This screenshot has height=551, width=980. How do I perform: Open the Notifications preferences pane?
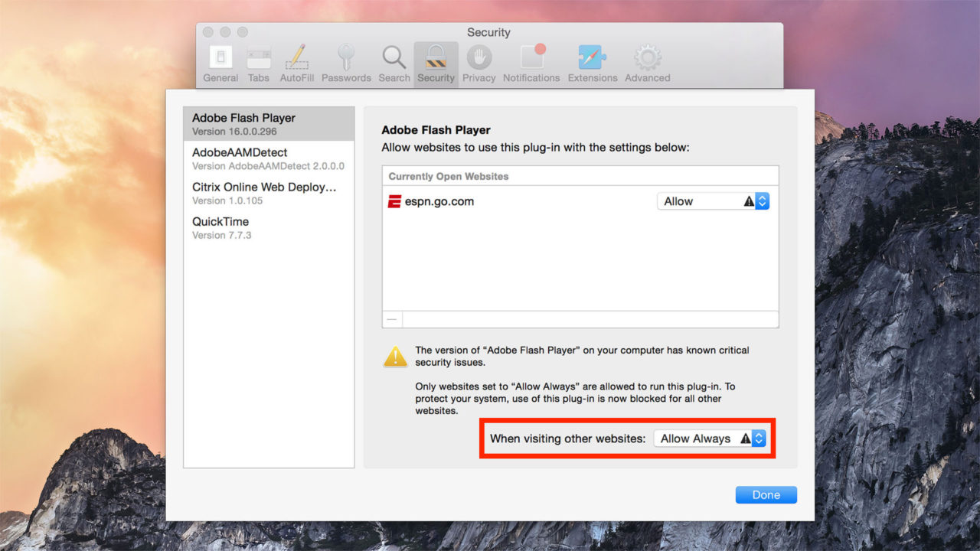pyautogui.click(x=531, y=64)
